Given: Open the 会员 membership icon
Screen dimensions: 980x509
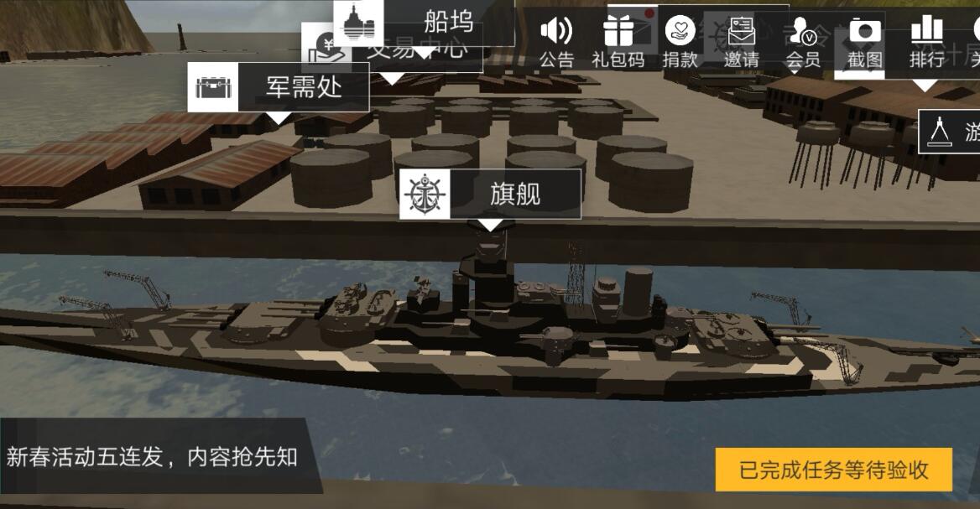Looking at the screenshot, I should click(803, 31).
